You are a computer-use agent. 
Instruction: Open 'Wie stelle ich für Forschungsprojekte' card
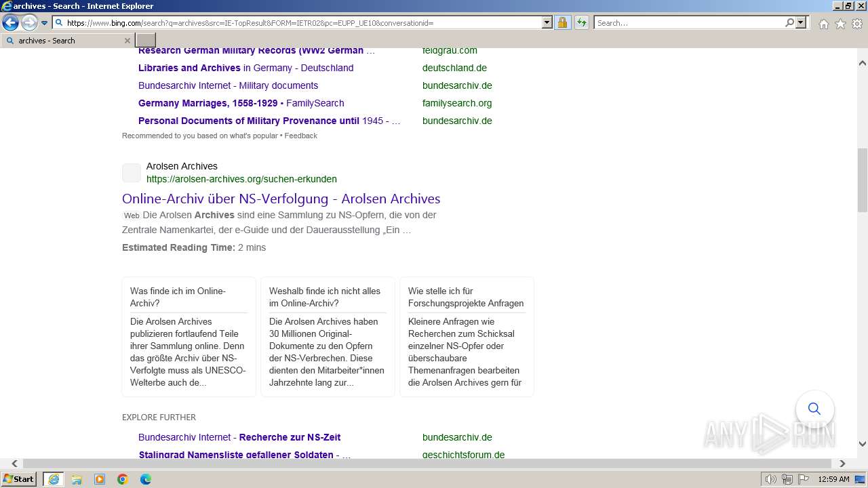[x=467, y=336]
